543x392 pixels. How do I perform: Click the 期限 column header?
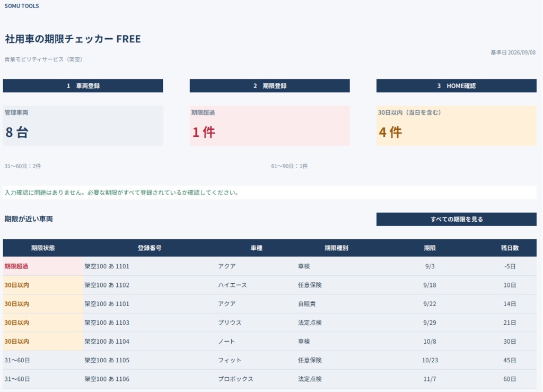pos(430,248)
